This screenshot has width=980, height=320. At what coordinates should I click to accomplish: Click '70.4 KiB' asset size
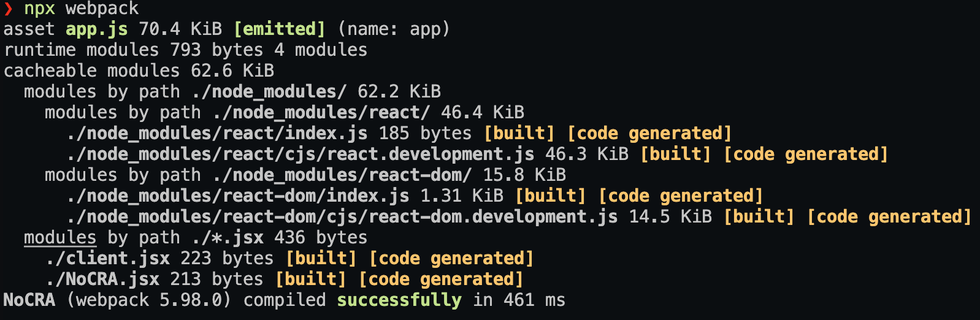pyautogui.click(x=180, y=29)
